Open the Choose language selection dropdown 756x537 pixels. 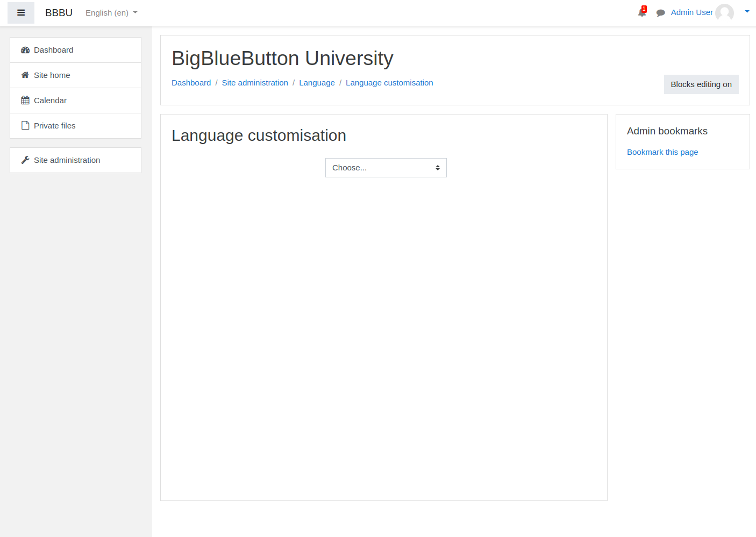point(385,167)
